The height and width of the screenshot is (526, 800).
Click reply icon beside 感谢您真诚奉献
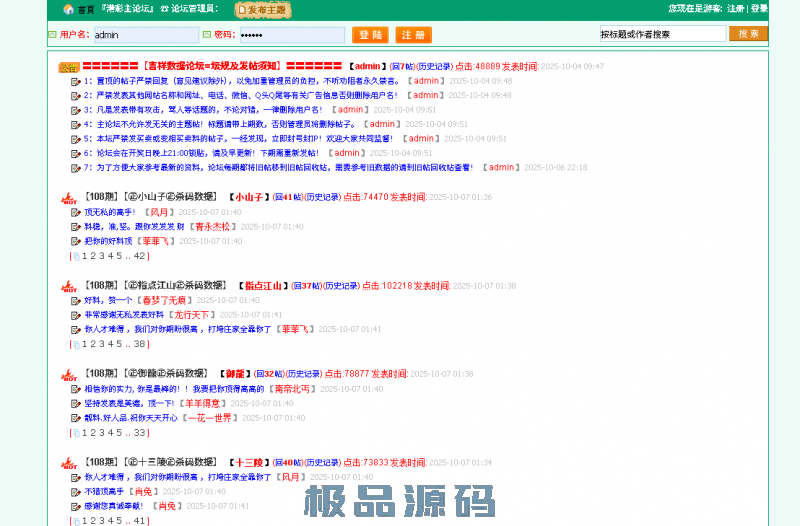click(x=76, y=507)
